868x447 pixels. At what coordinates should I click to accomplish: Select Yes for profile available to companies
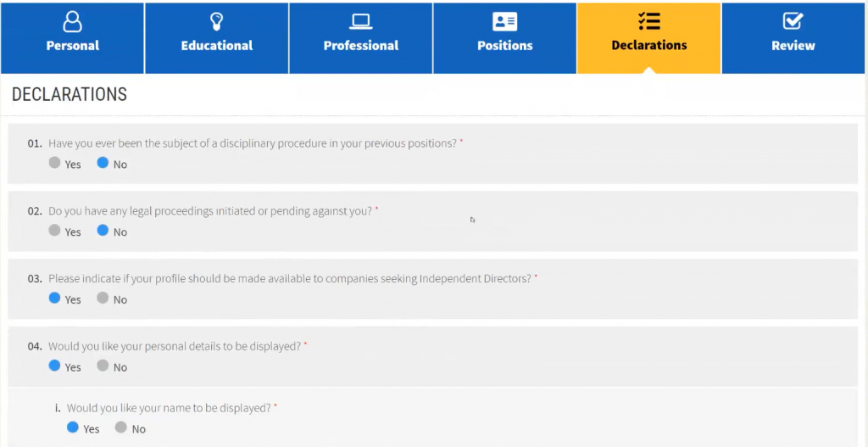click(55, 299)
